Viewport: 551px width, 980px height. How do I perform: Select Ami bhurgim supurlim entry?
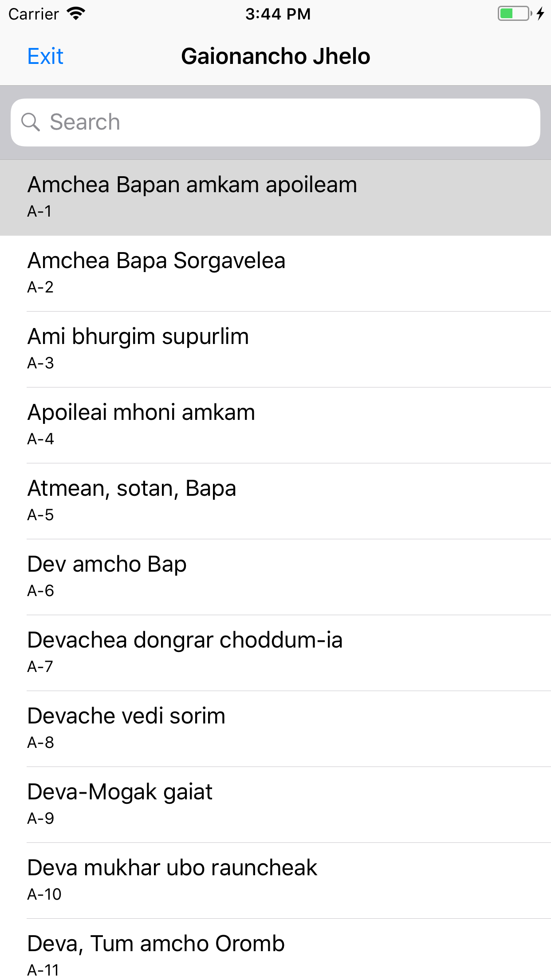275,349
